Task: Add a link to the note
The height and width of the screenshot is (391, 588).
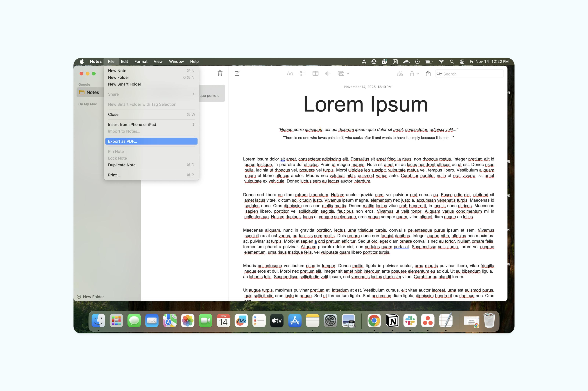Action: [400, 74]
